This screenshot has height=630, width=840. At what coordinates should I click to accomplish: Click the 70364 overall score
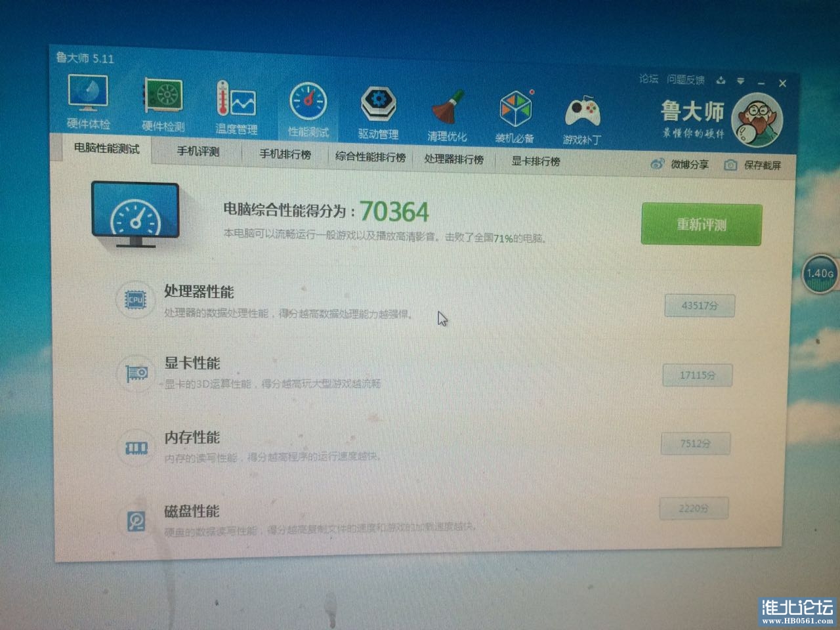point(394,211)
